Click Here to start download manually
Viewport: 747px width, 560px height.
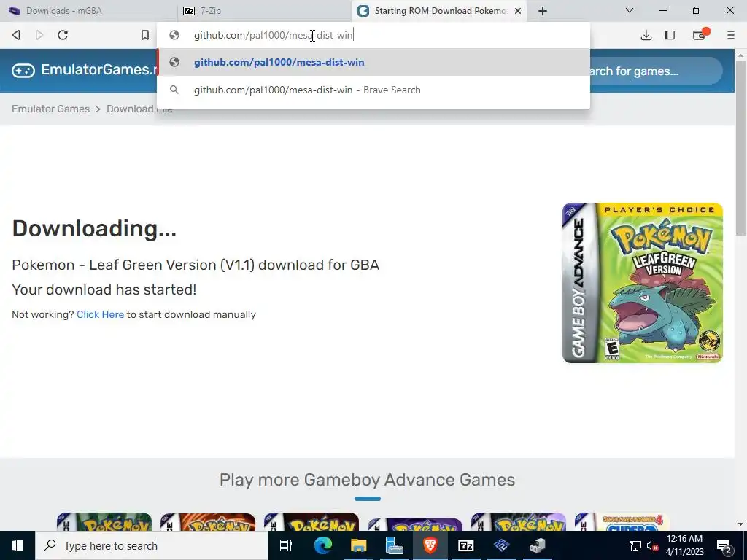[x=100, y=314]
